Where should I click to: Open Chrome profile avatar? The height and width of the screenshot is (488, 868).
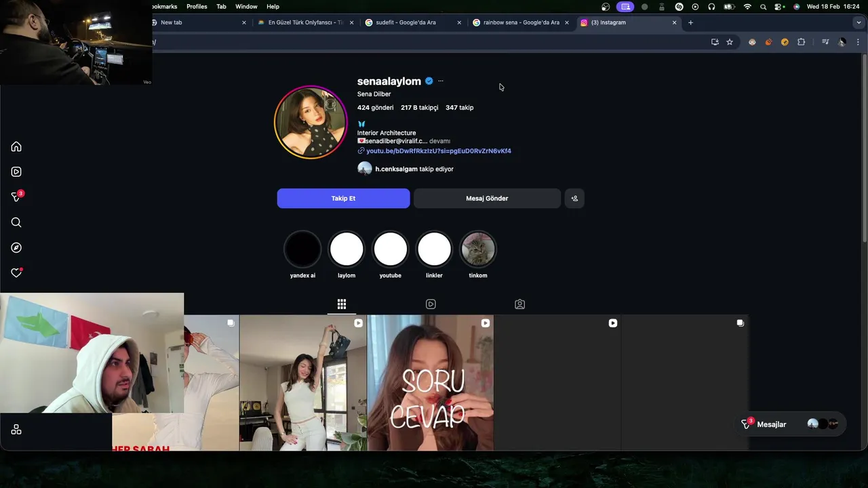pos(842,42)
